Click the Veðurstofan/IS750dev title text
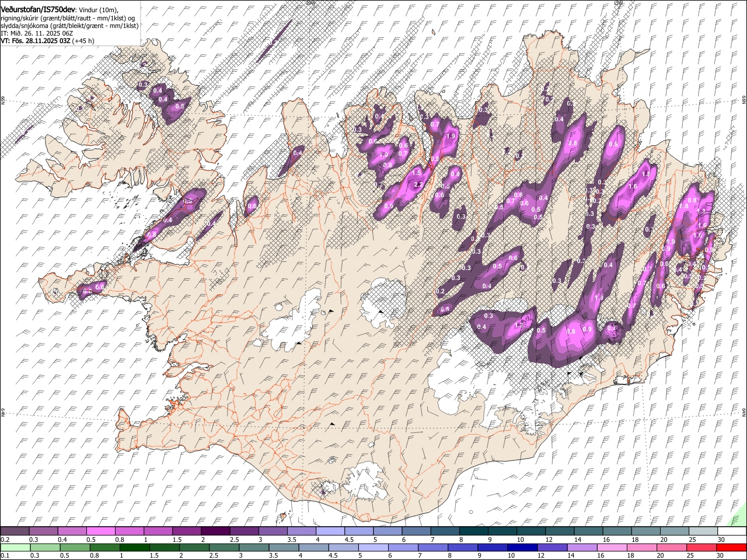Viewport: 747px width, 560px height. [38, 10]
